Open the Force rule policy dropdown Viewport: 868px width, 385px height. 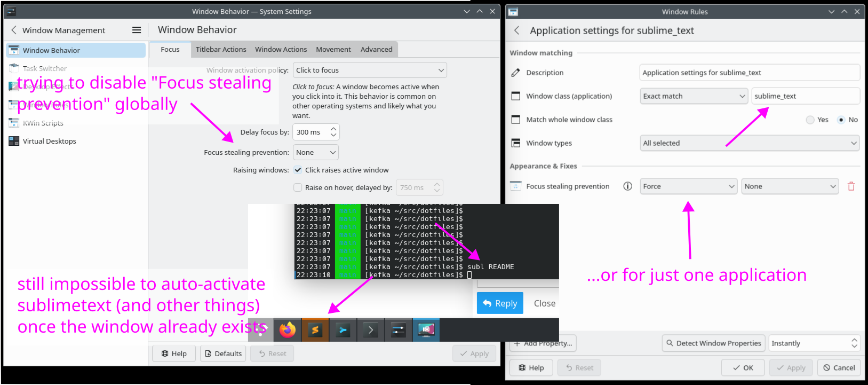tap(689, 186)
